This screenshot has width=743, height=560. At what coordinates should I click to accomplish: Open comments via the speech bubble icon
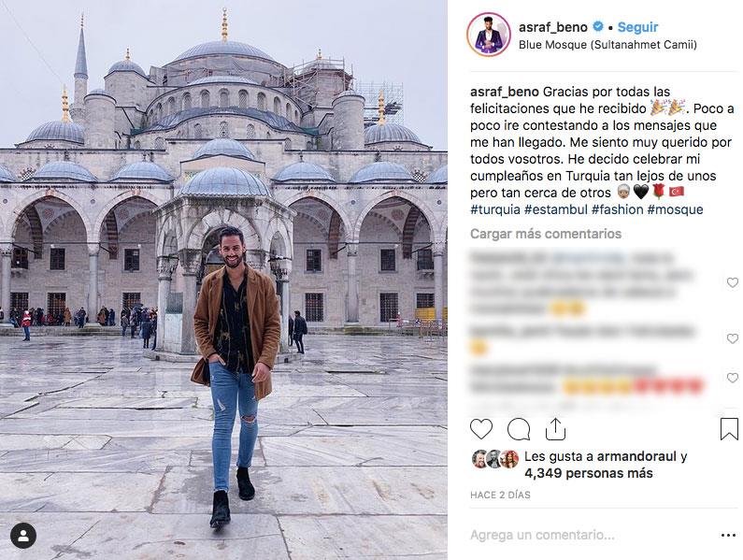click(519, 430)
